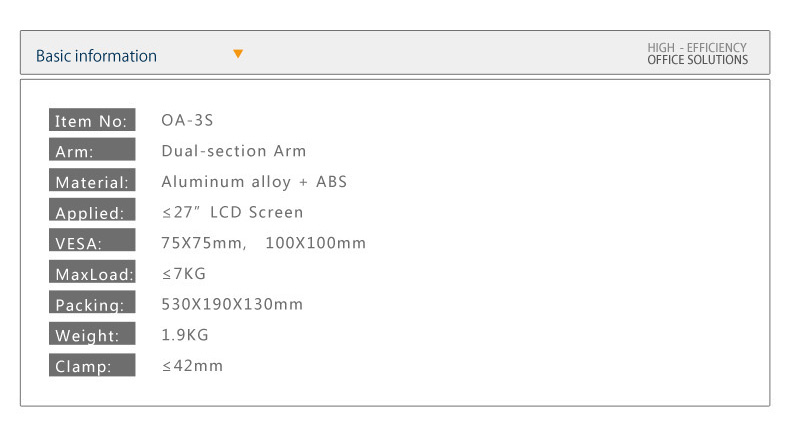Click the 75X75mm VESA value
Viewport: 790px width, 442px height.
[x=204, y=243]
